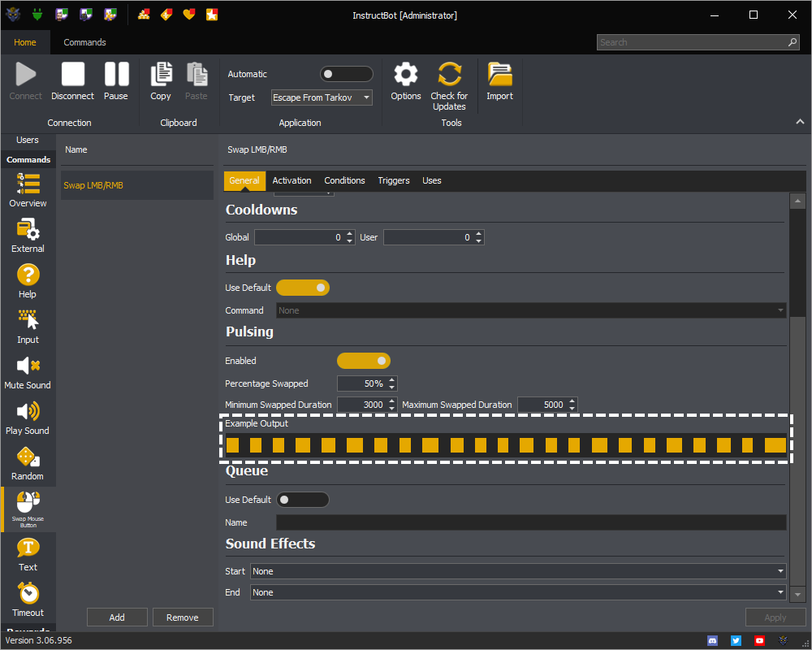Increase the User cooldown value

click(478, 234)
